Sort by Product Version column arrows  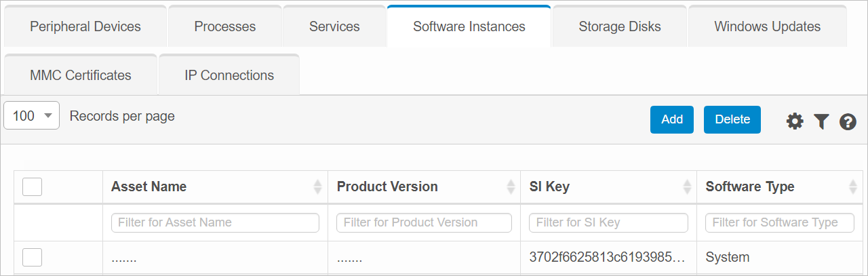[512, 187]
